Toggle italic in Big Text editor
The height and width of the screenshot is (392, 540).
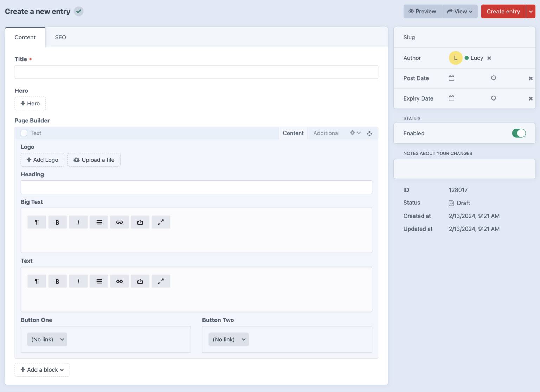coord(78,222)
